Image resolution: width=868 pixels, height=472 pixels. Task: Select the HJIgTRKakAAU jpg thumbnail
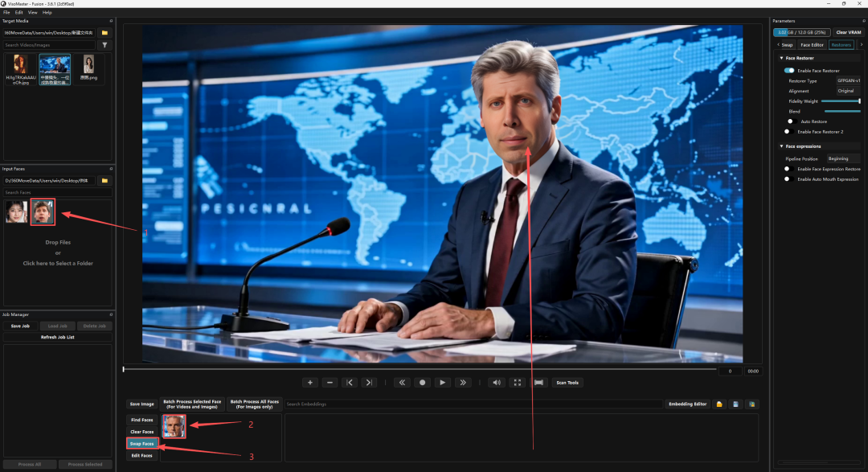tap(20, 69)
